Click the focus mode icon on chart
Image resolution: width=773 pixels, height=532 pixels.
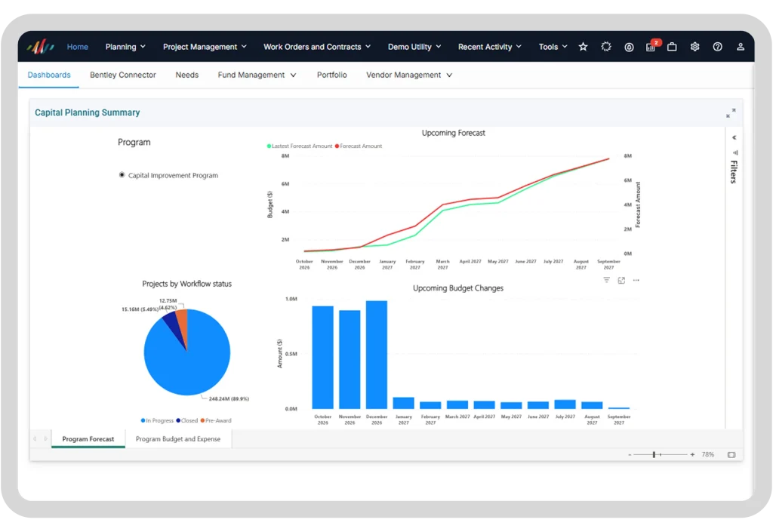coord(621,280)
